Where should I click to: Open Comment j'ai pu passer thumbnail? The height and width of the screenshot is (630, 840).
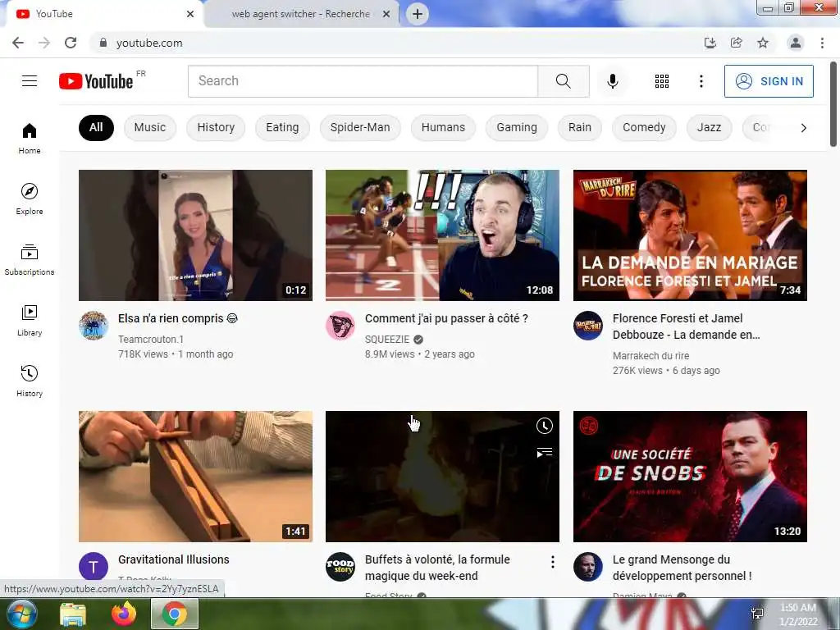tap(442, 235)
